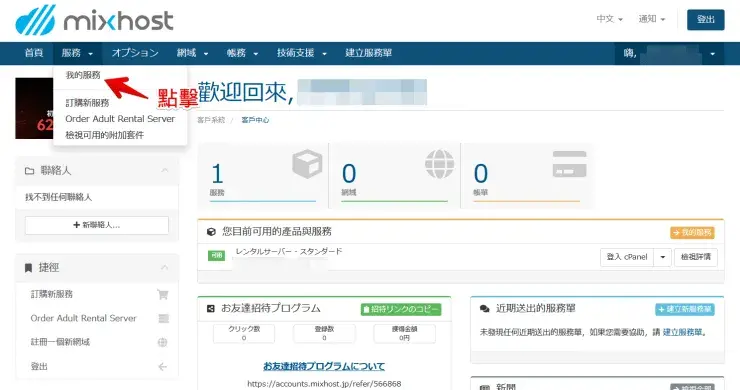Click the クリック数 counter box
Screen dimensions: 740x390
(244, 333)
